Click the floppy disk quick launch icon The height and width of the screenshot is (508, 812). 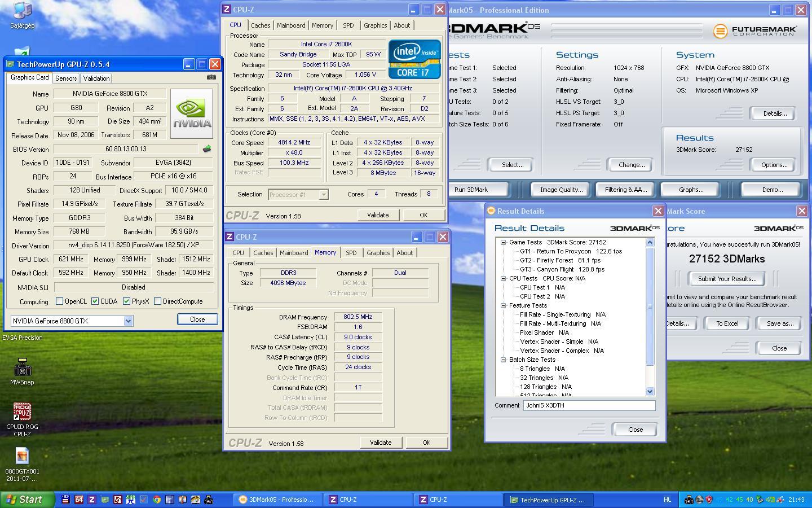[x=66, y=500]
